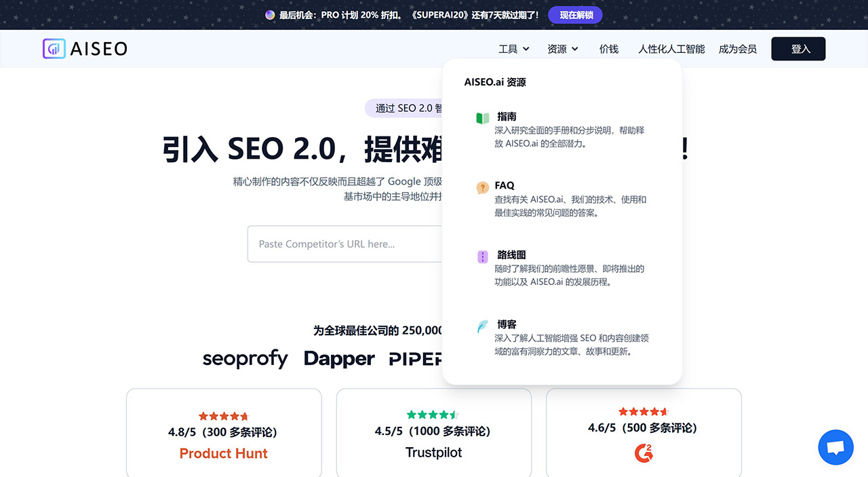Visit the Trustpilot reviews link
The image size is (868, 477).
point(433,453)
